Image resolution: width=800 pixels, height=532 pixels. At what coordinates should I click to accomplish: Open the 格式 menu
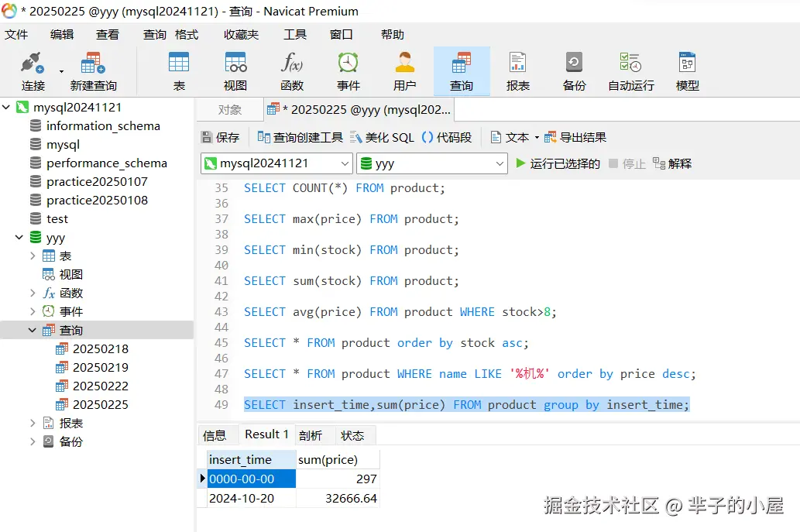click(186, 35)
